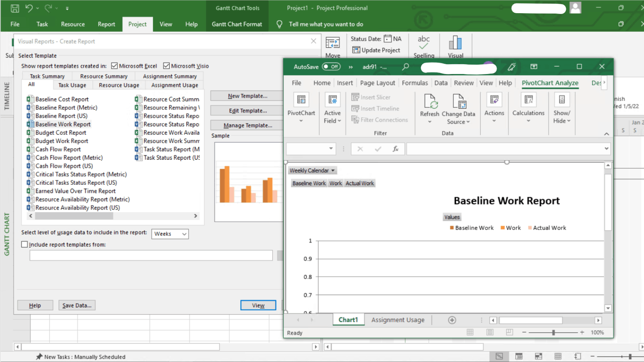Screen dimensions: 644x362
Task: Uncheck the Microsoft Visio checkbox
Action: click(166, 66)
